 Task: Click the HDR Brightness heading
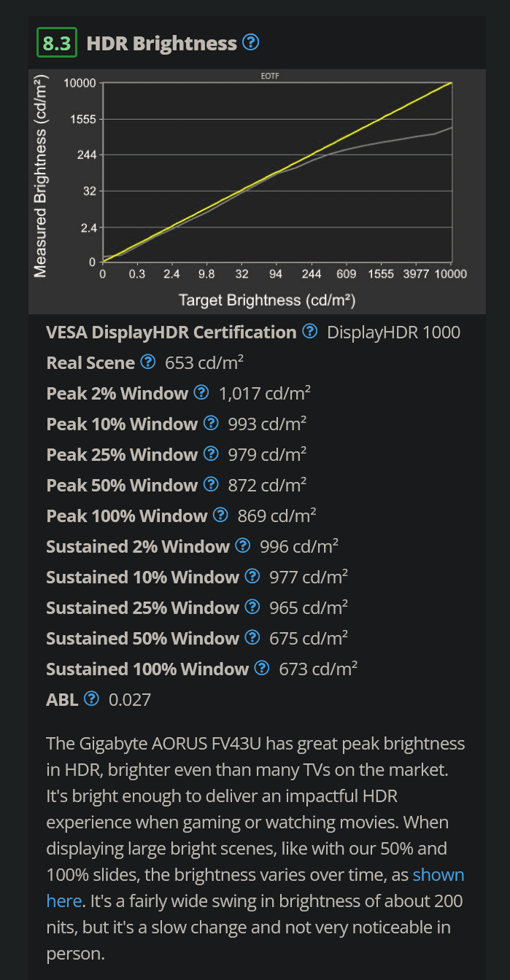pos(161,43)
